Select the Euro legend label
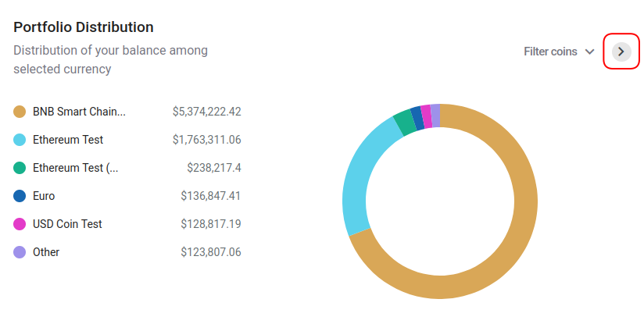 [x=44, y=196]
